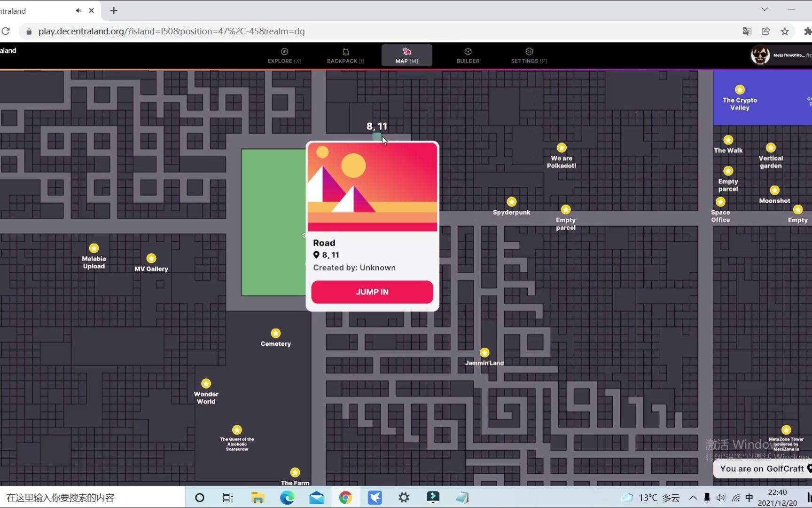Image resolution: width=812 pixels, height=508 pixels.
Task: Click the Windows search box
Action: click(x=93, y=497)
